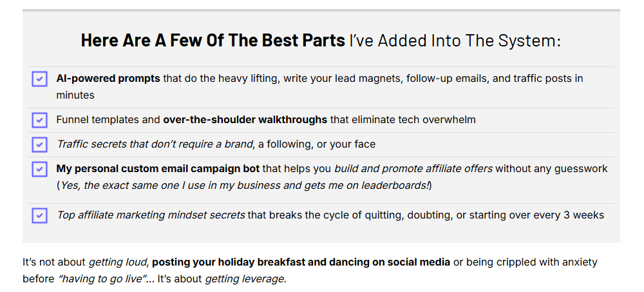Select the checkmark icon next to Traffic secrets
644x292 pixels.
(39, 144)
